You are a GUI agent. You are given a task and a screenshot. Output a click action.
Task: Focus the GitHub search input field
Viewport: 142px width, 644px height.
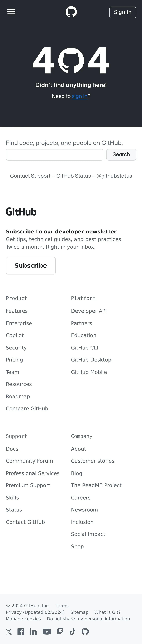coord(54,155)
